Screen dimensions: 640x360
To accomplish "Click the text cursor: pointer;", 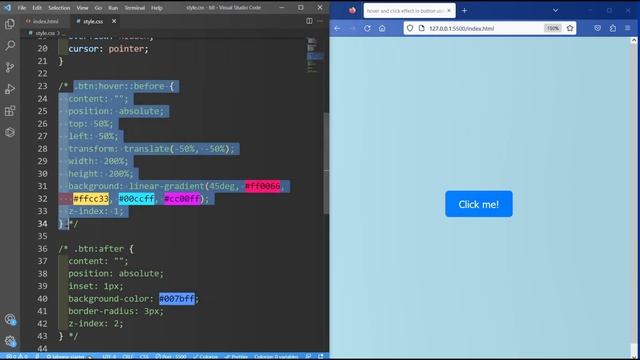I will (x=108, y=49).
